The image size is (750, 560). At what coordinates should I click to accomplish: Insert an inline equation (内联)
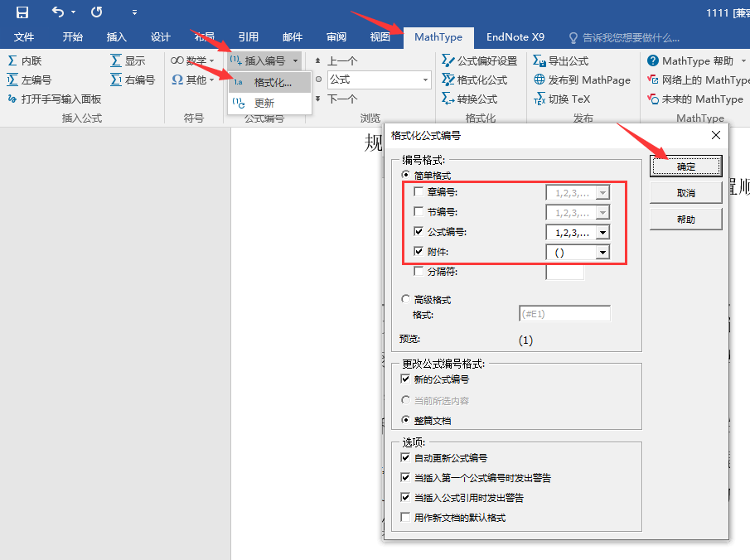pos(25,60)
